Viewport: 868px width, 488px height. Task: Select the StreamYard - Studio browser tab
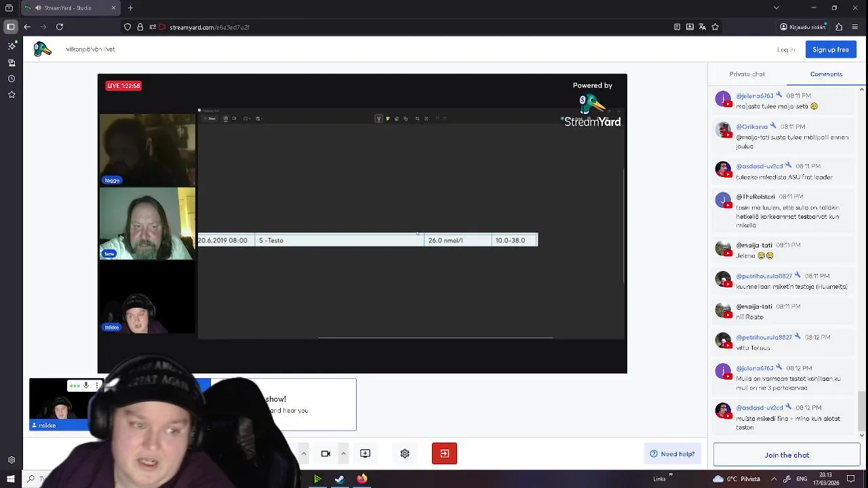click(71, 8)
